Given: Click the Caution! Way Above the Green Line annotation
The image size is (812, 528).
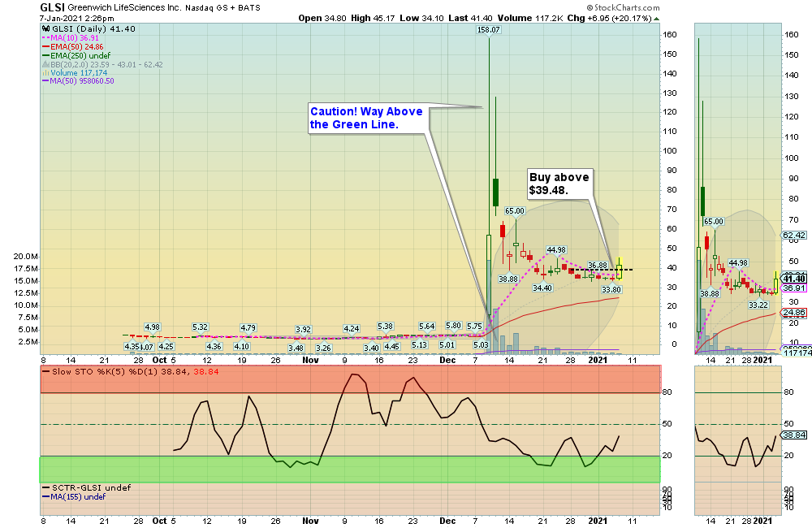Looking at the screenshot, I should click(367, 118).
